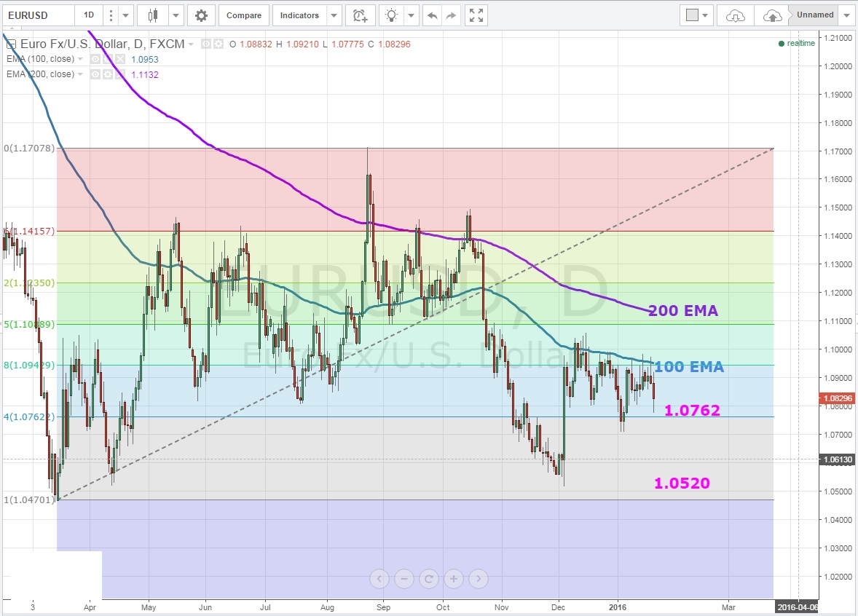The height and width of the screenshot is (616, 858).
Task: Toggle visibility of EMA (200, close)
Action: (x=95, y=74)
